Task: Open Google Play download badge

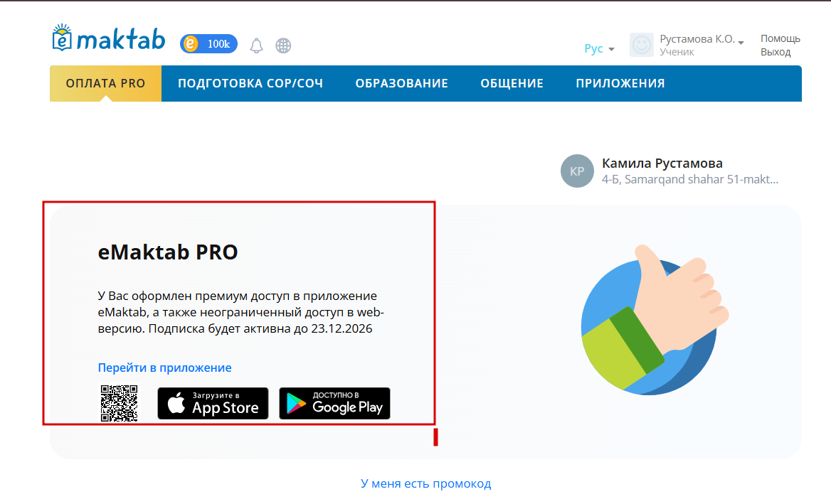Action: point(335,403)
